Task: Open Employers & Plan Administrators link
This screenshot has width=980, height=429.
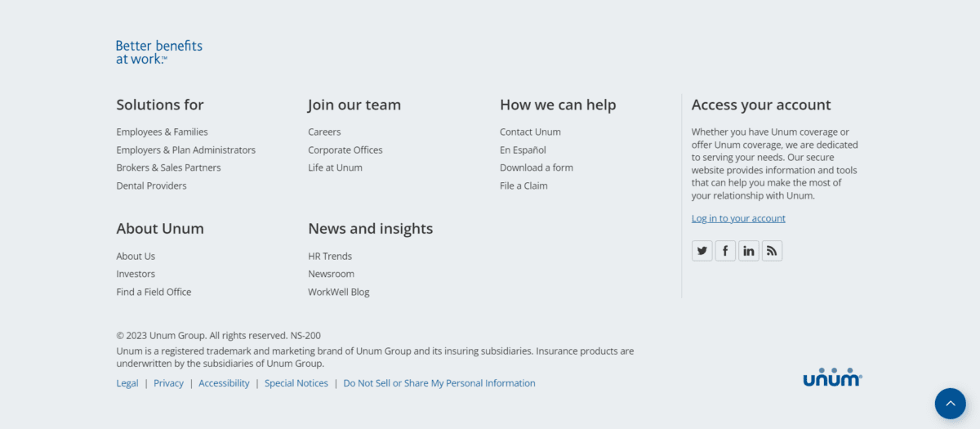Action: (x=186, y=150)
